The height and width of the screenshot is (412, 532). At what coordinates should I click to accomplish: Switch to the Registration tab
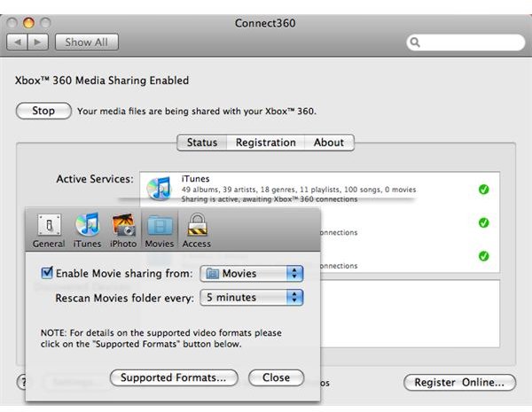tap(266, 143)
